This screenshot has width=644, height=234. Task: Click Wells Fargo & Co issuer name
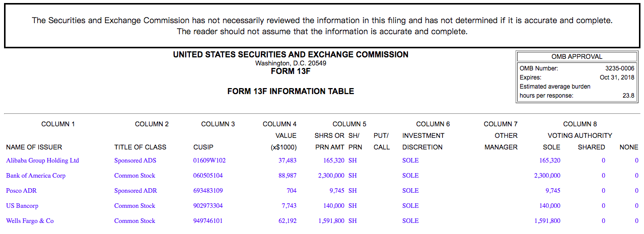click(30, 221)
